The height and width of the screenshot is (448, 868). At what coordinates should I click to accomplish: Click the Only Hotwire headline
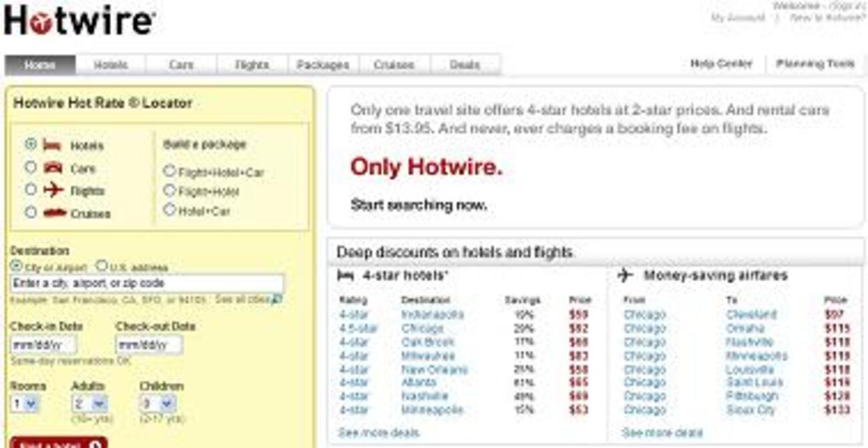point(426,167)
